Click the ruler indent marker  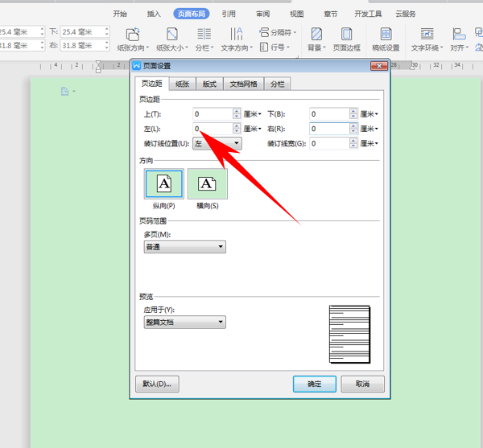tap(98, 67)
